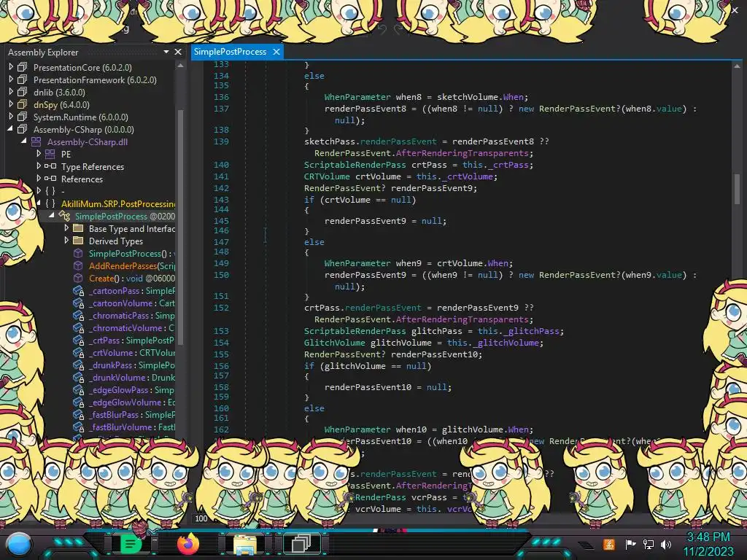Viewport: 747px width, 560px height.
Task: Collapse the Assembly-CSharp (0.0.0.0) node
Action: pos(10,128)
